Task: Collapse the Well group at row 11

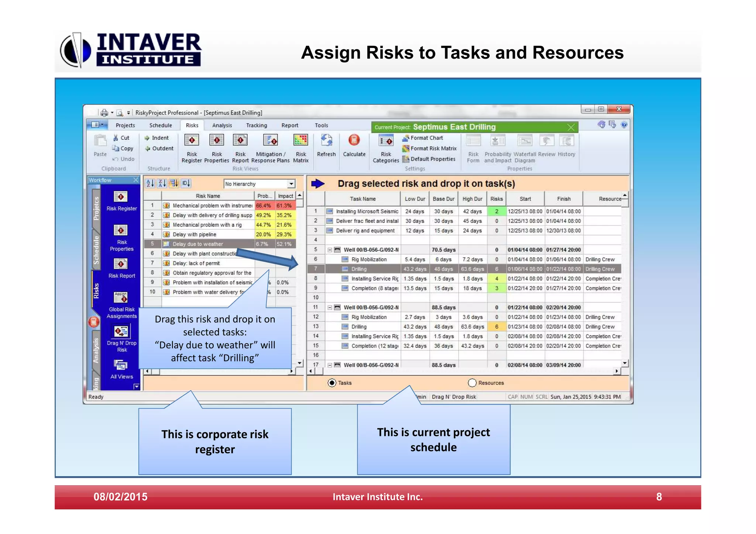Action: (x=329, y=307)
